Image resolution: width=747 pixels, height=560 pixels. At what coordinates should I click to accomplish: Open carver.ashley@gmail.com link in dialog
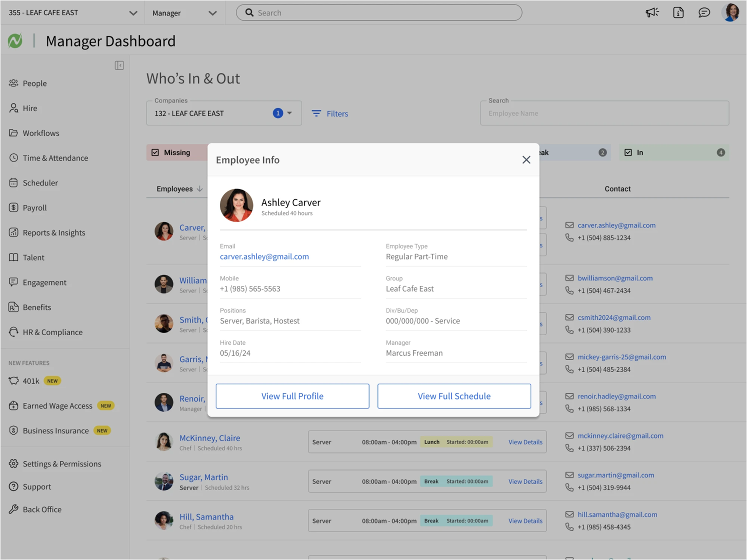tap(264, 256)
